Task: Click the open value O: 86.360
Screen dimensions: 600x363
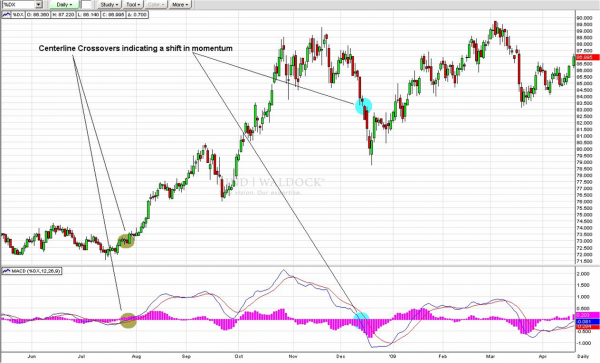Action: (x=38, y=15)
